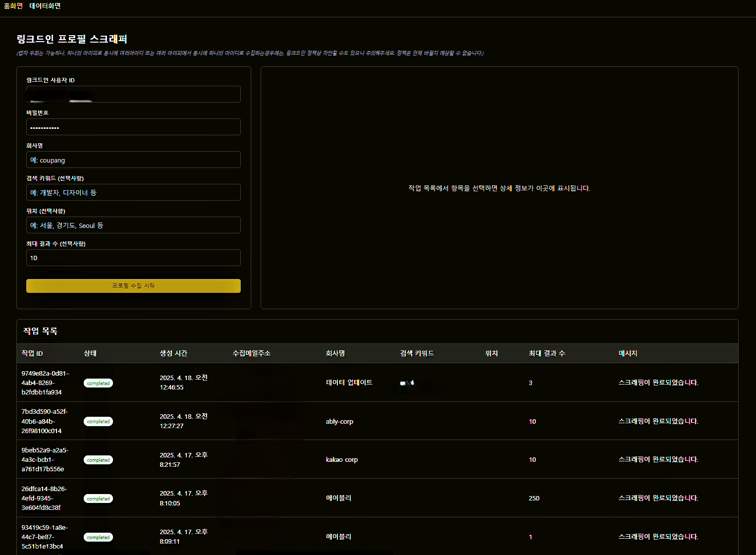Select job ID 93419c59 in the list
The width and height of the screenshot is (756, 555).
[45, 537]
